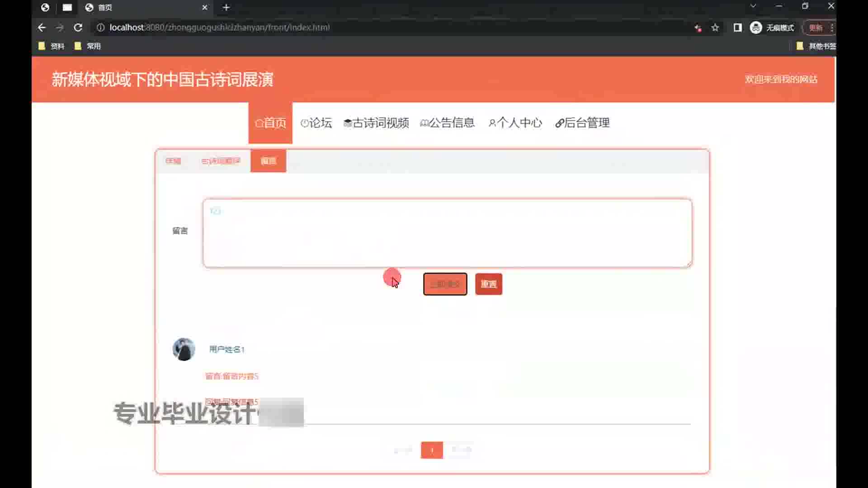
Task: Reload the page with refresh icon
Action: tap(78, 28)
